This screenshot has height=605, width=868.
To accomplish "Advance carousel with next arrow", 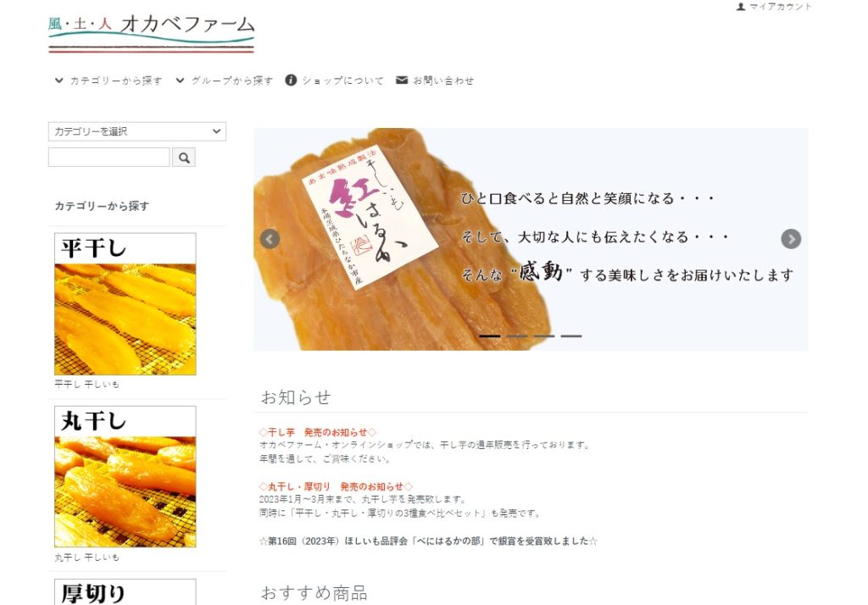I will coord(791,239).
